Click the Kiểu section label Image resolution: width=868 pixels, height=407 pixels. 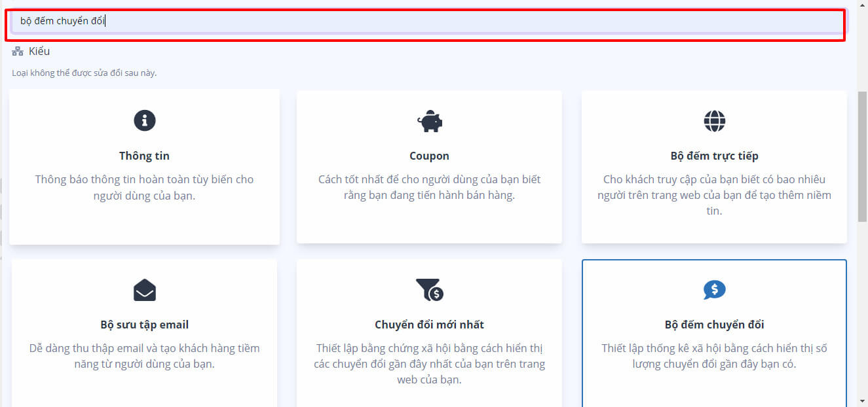point(39,52)
